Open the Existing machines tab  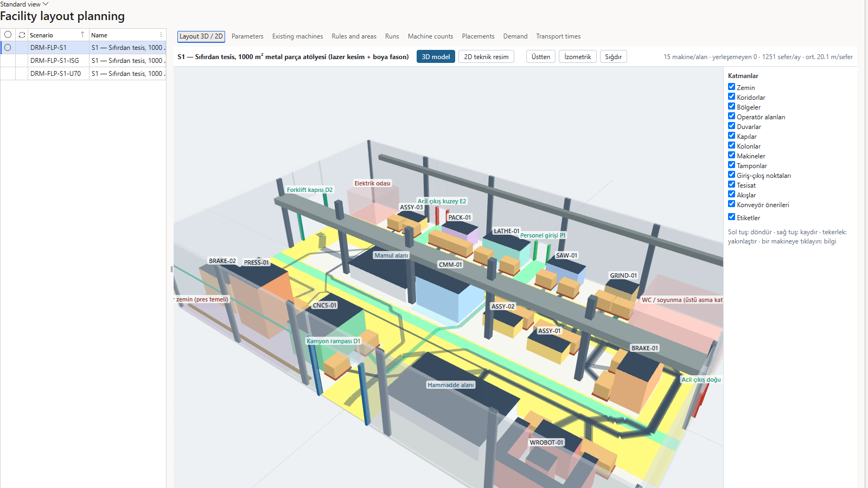click(297, 36)
